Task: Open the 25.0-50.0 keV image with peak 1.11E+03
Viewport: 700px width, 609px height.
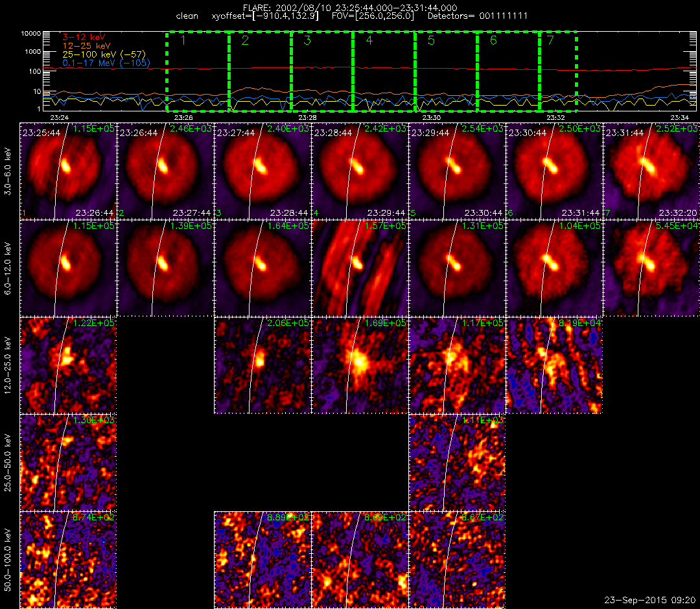Action: 457,463
